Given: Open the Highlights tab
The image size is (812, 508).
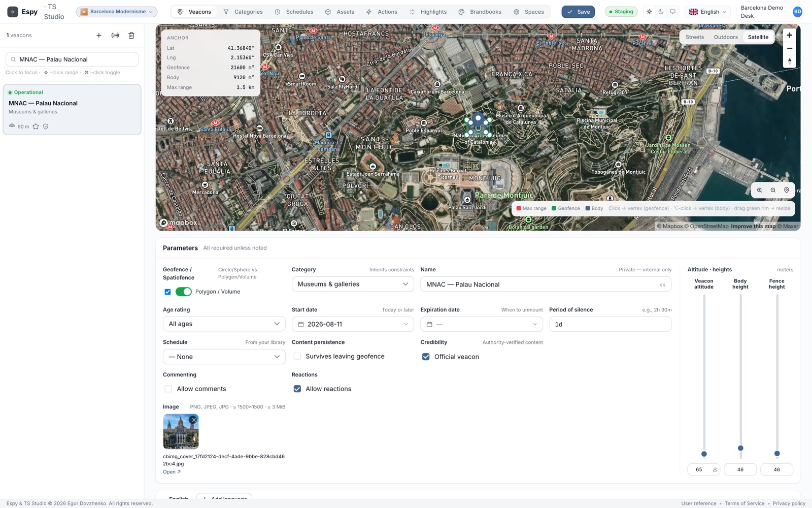Looking at the screenshot, I should [428, 12].
